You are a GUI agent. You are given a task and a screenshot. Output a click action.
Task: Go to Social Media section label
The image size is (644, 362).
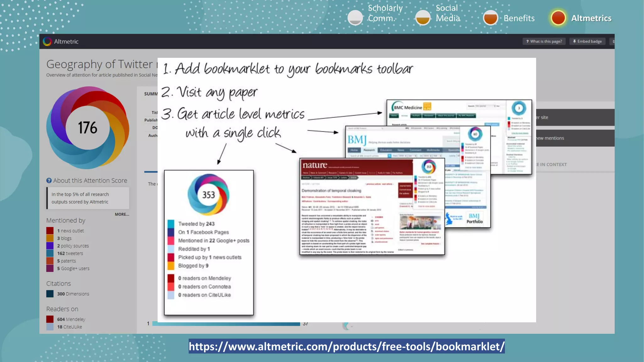click(448, 13)
